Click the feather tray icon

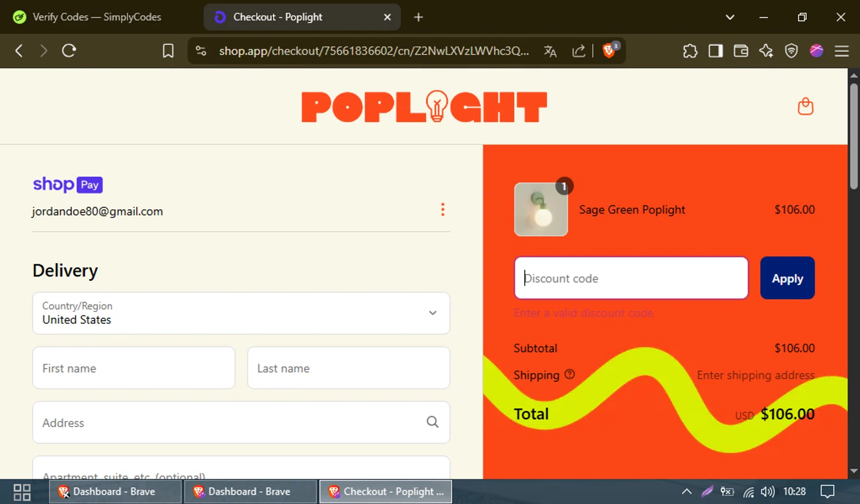coord(707,491)
